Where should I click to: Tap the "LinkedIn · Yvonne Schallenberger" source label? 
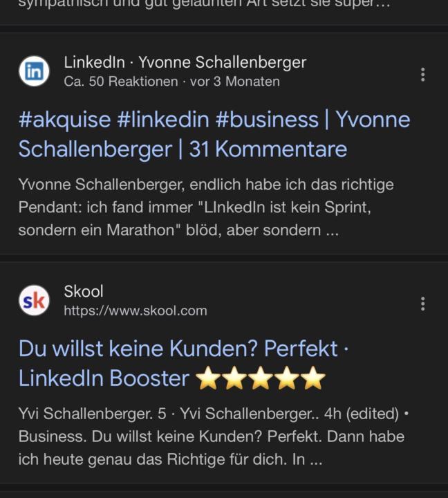click(185, 62)
